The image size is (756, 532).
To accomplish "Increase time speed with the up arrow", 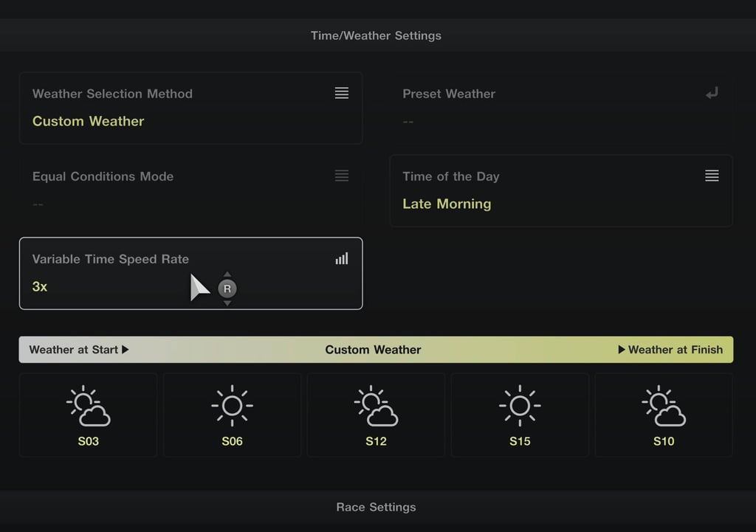I will tap(227, 274).
